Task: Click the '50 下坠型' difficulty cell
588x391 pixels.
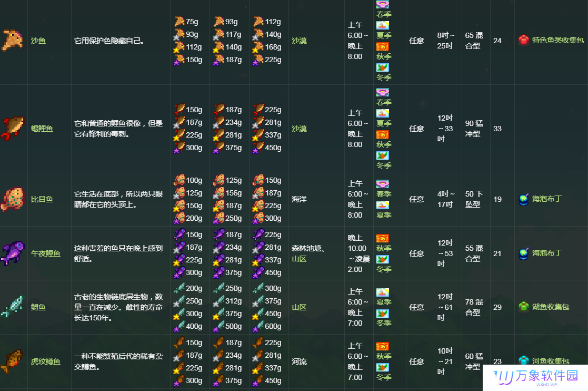Action: pyautogui.click(x=474, y=199)
